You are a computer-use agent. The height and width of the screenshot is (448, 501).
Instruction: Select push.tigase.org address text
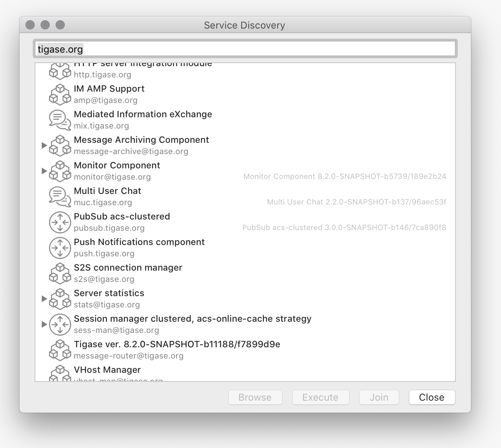pyautogui.click(x=104, y=254)
